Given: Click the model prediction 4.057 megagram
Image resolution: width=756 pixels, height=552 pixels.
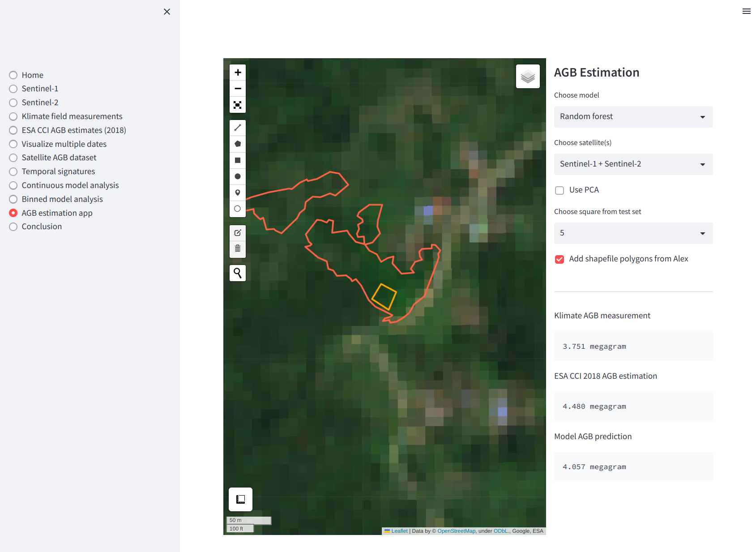Looking at the screenshot, I should click(x=594, y=467).
